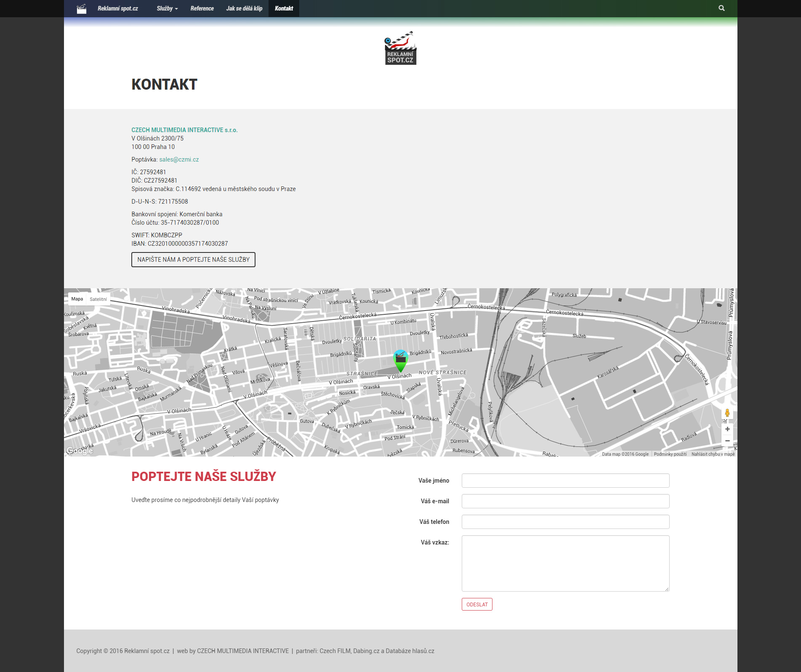The image size is (801, 672).
Task: Click the KONTAKT page heading
Action: point(164,85)
